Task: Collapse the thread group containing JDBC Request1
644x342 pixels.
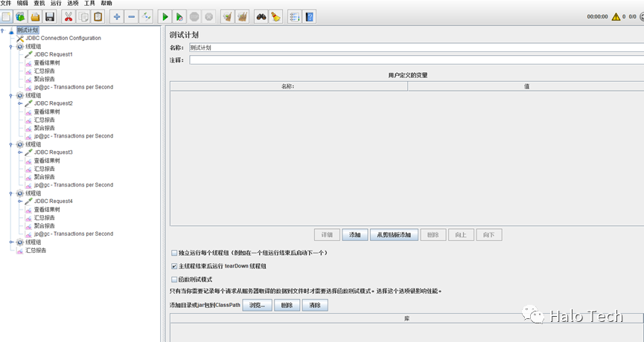Action: (x=11, y=47)
